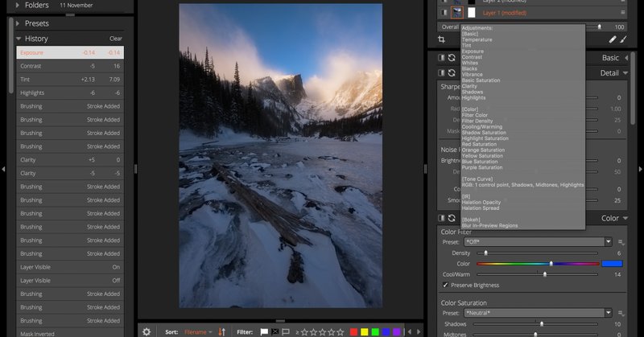Open the filmstrip settings gear
The image size is (644, 337).
pyautogui.click(x=147, y=331)
